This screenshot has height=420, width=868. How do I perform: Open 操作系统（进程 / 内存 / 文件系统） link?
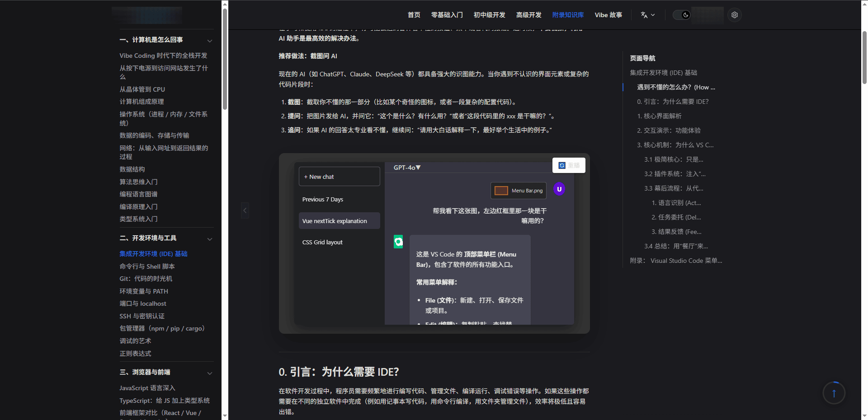[x=163, y=118]
